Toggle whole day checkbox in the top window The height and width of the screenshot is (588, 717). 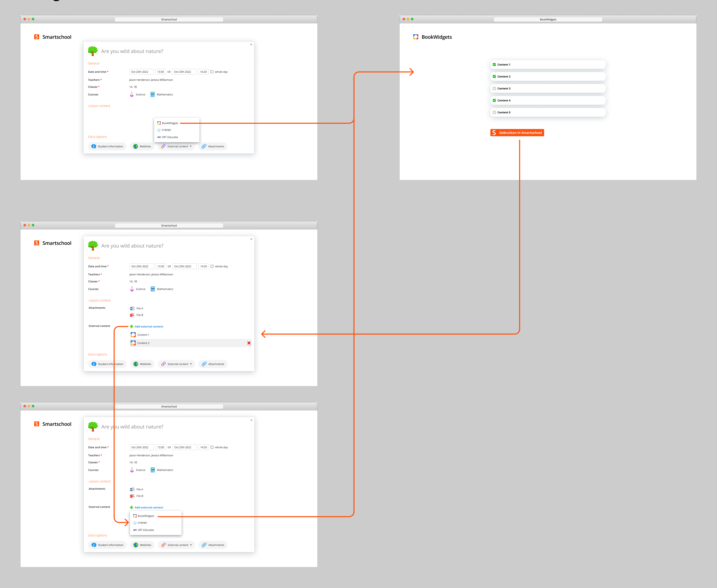point(212,72)
